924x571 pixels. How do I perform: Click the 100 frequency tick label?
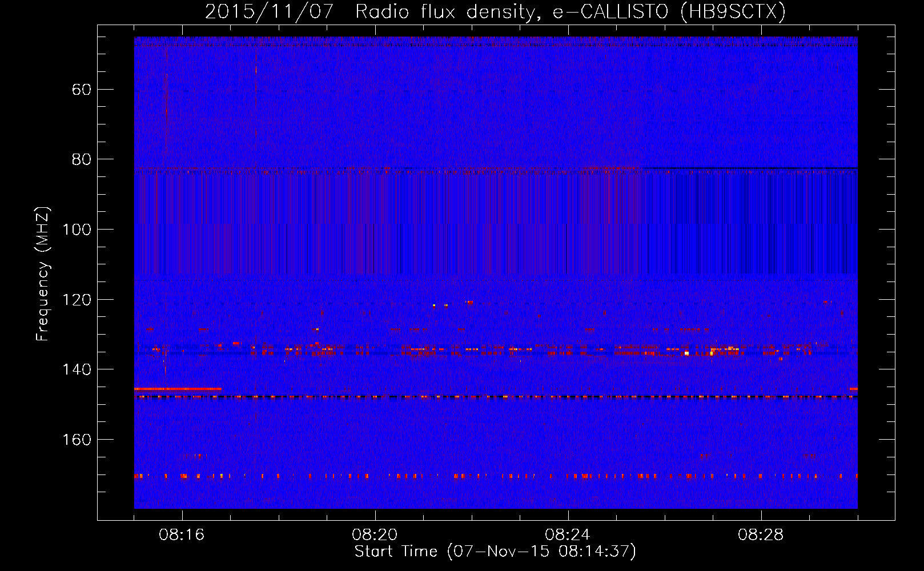click(x=77, y=230)
